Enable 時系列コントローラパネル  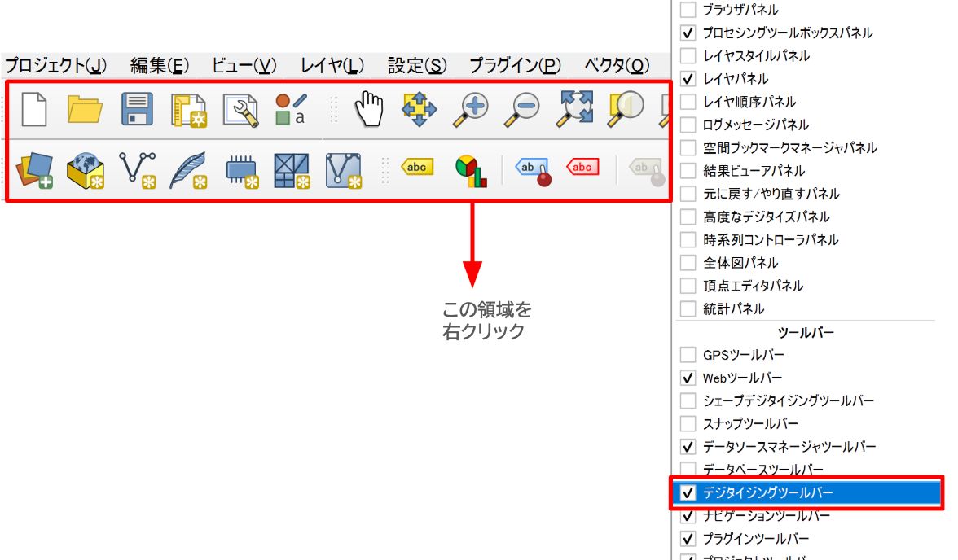(688, 239)
